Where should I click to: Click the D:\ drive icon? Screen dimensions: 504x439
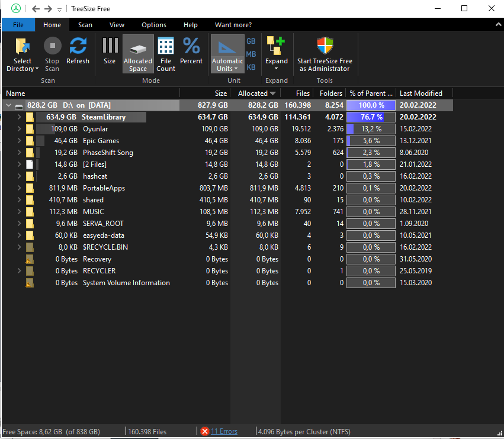[19, 106]
